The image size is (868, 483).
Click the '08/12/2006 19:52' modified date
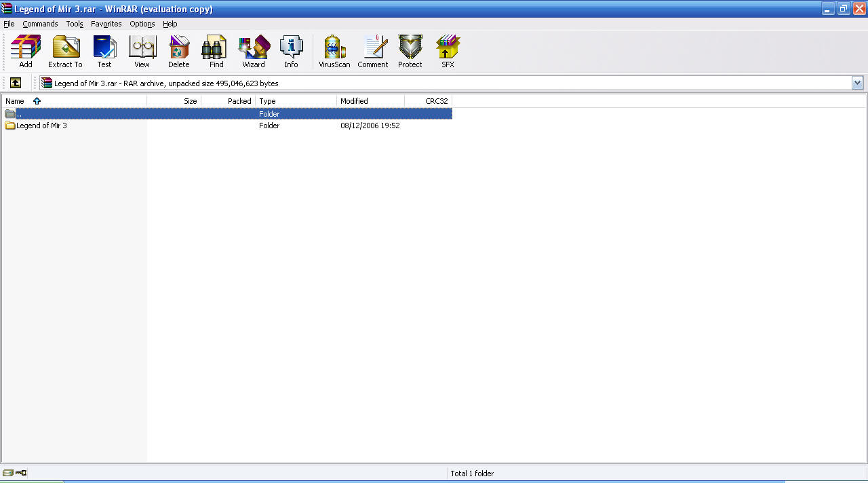point(370,125)
